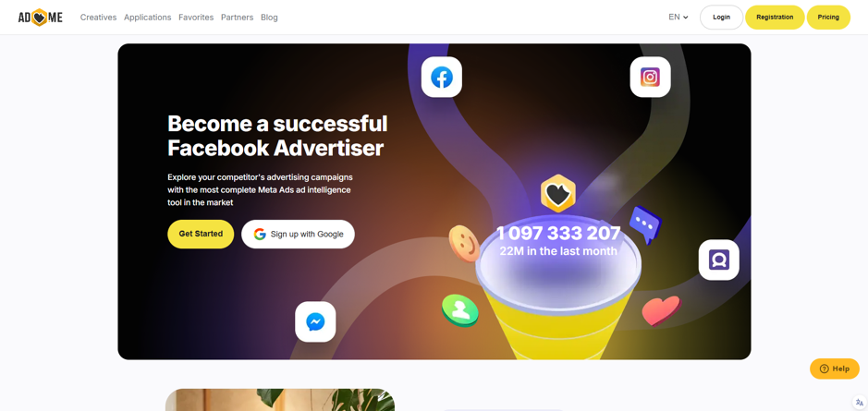Open the Partners page link
868x411 pixels.
[x=237, y=18]
